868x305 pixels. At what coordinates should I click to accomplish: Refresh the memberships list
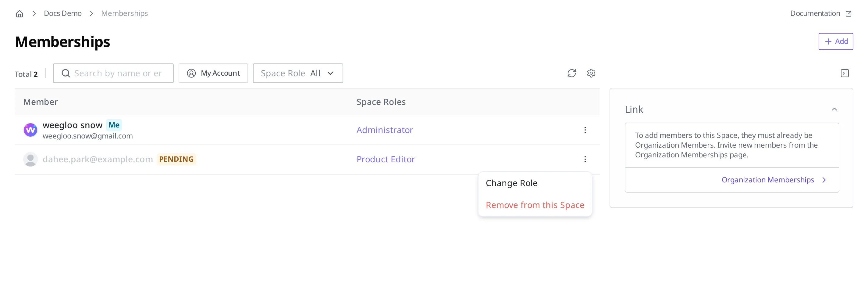(x=571, y=73)
